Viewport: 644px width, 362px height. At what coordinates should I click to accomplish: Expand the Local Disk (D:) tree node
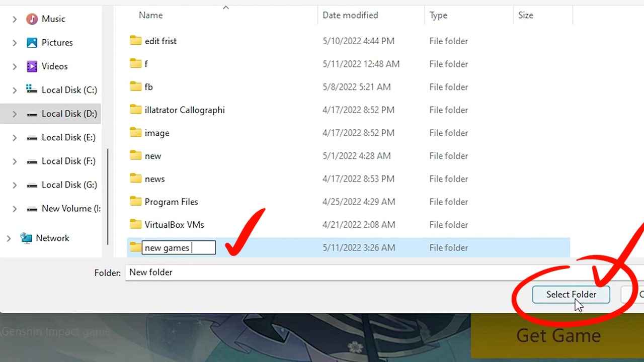tap(15, 114)
